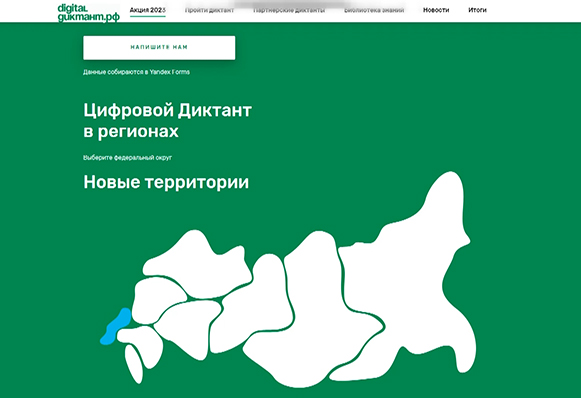581x398 pixels.
Task: Open the Акция 2023 tab
Action: tap(147, 10)
